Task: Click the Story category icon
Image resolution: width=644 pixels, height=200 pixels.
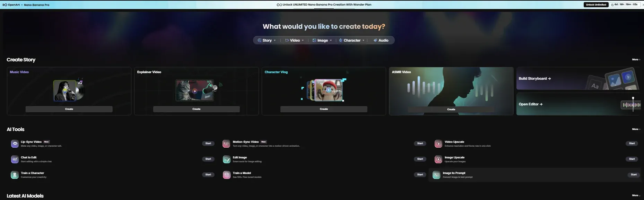Action: pyautogui.click(x=259, y=40)
